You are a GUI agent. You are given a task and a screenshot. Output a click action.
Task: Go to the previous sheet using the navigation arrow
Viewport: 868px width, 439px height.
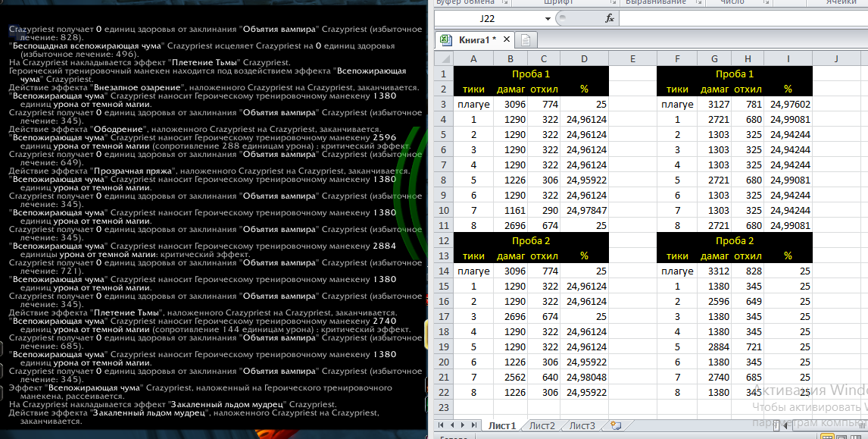point(452,425)
